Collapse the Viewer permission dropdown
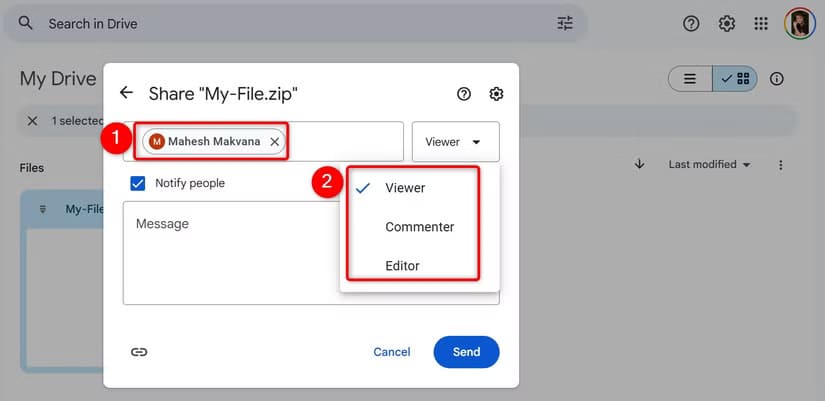The height and width of the screenshot is (401, 825). click(455, 142)
